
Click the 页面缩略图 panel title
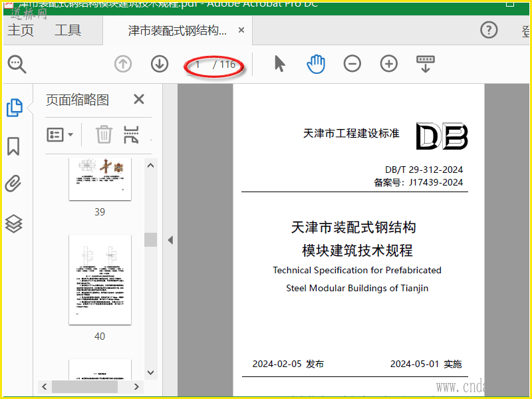77,100
